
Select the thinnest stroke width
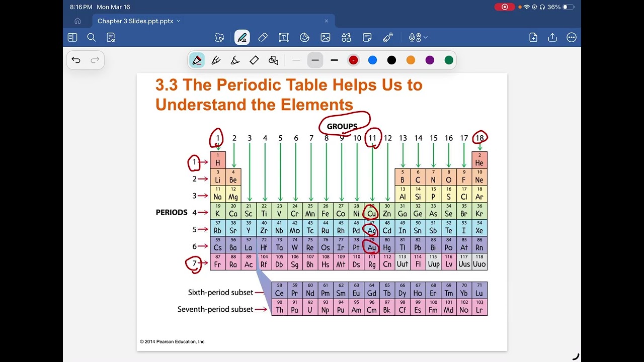(x=296, y=60)
